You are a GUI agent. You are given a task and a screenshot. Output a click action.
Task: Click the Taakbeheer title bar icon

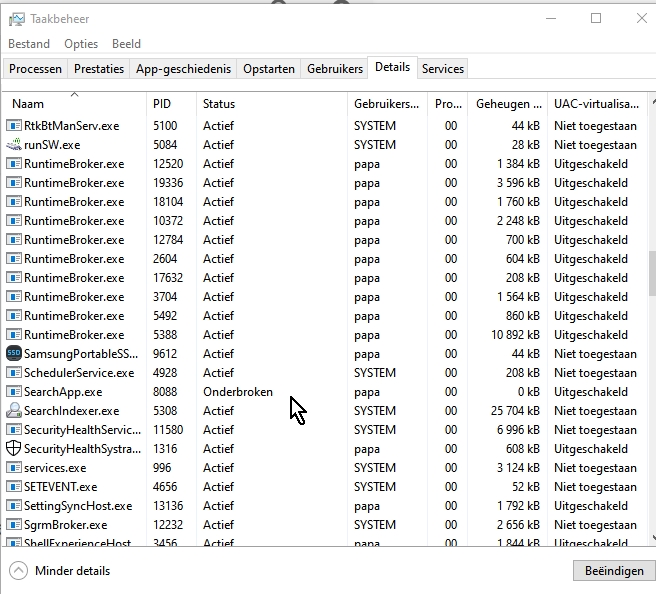(16, 18)
